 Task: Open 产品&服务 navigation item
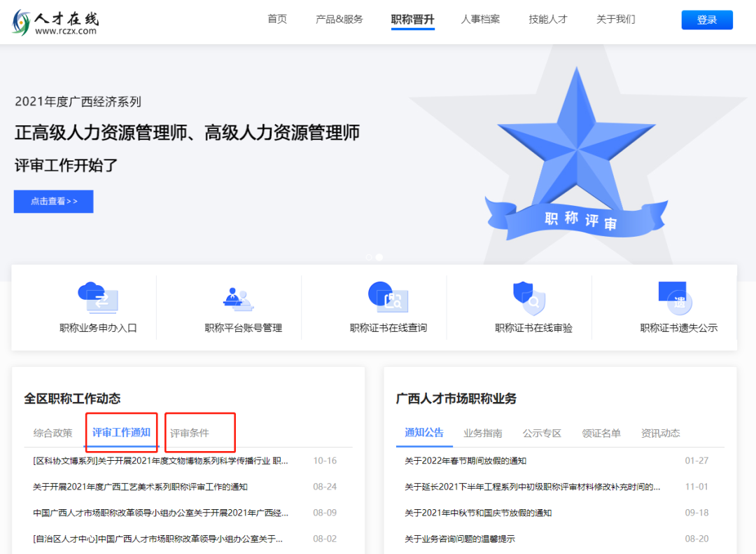339,20
